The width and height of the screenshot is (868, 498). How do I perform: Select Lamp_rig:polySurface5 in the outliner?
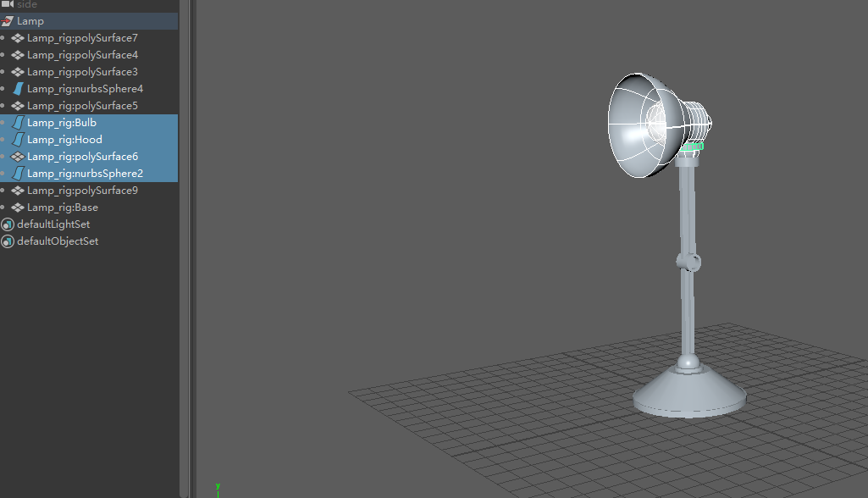point(82,106)
